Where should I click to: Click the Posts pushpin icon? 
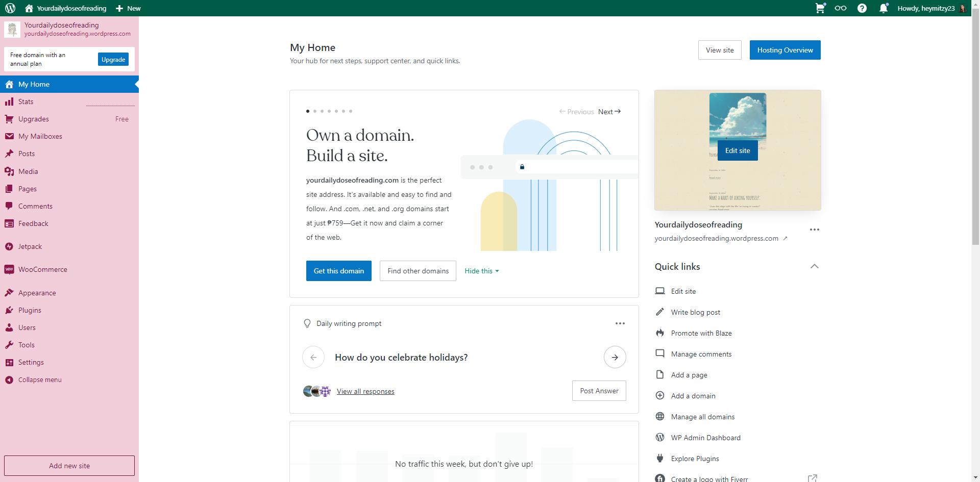(9, 154)
